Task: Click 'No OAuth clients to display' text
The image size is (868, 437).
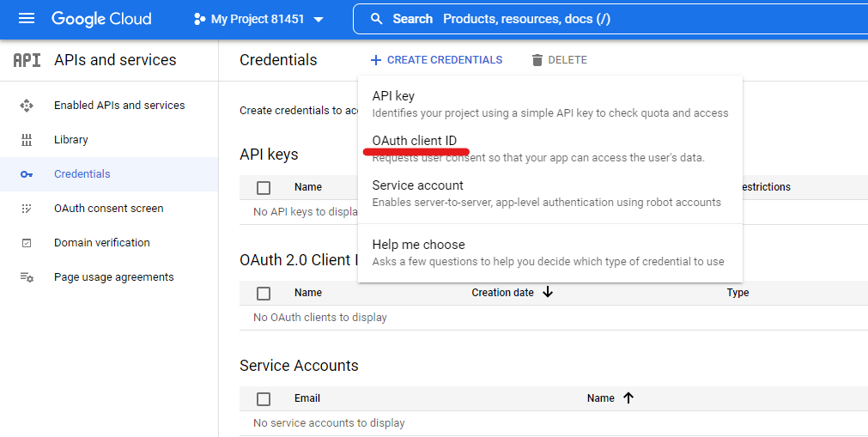Action: click(320, 318)
